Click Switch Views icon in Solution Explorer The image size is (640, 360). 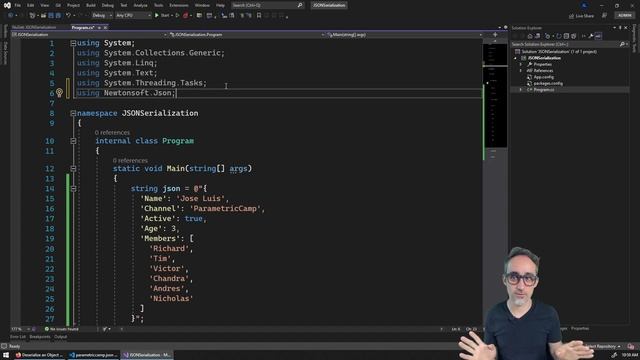[x=538, y=36]
